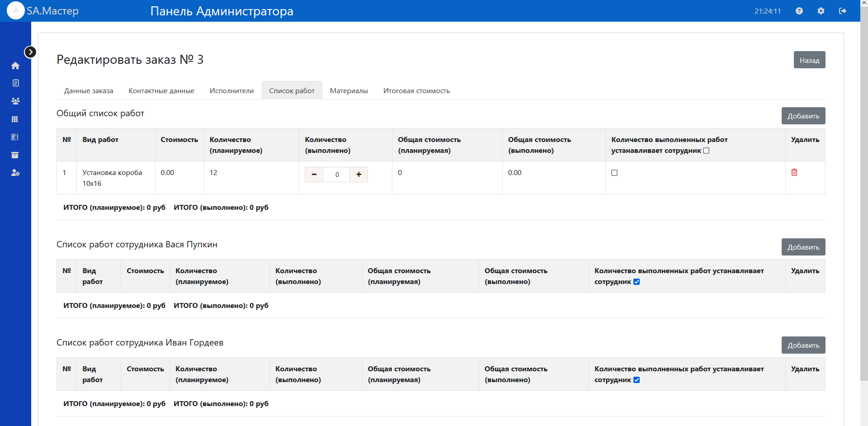
Task: Check the checkbox in the Установка короба row
Action: 614,173
